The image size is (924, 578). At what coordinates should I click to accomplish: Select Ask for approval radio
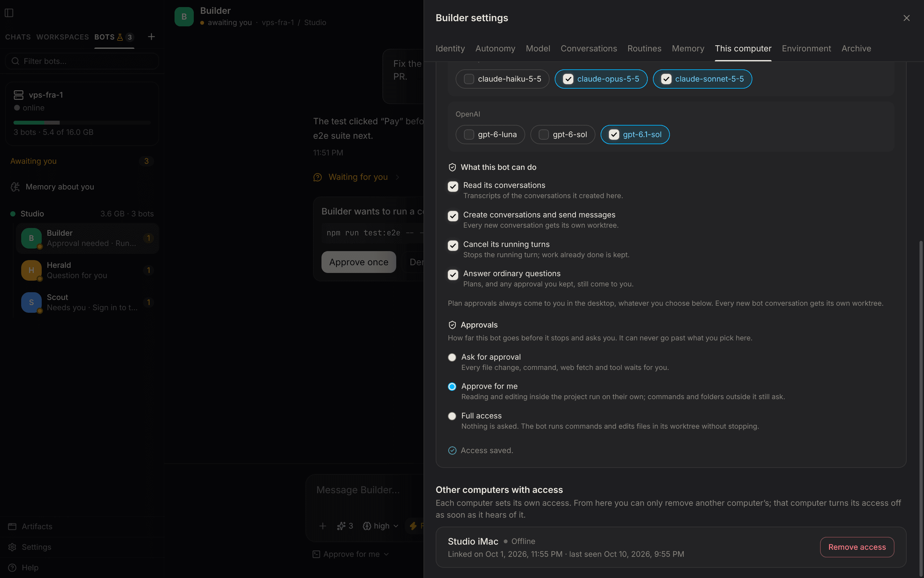tap(452, 357)
